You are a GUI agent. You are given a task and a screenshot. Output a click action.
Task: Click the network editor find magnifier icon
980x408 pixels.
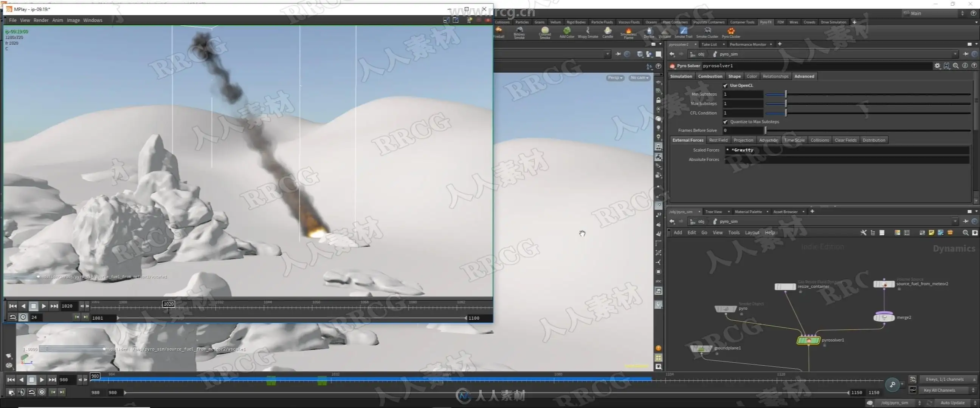point(965,233)
